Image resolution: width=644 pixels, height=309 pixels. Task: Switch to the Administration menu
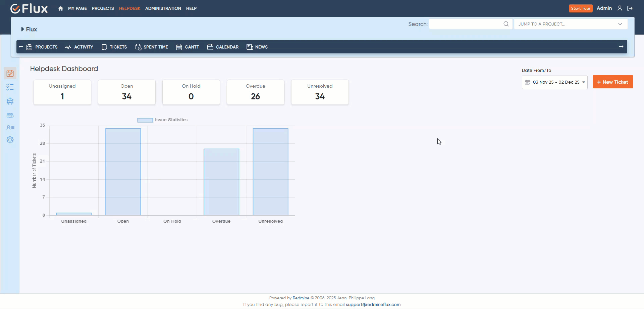[x=163, y=8]
